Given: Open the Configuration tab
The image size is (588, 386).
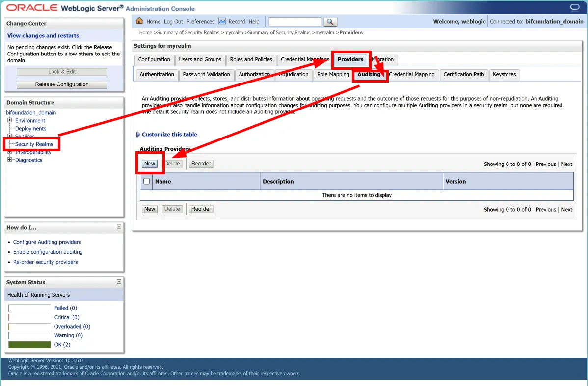Looking at the screenshot, I should pos(154,59).
